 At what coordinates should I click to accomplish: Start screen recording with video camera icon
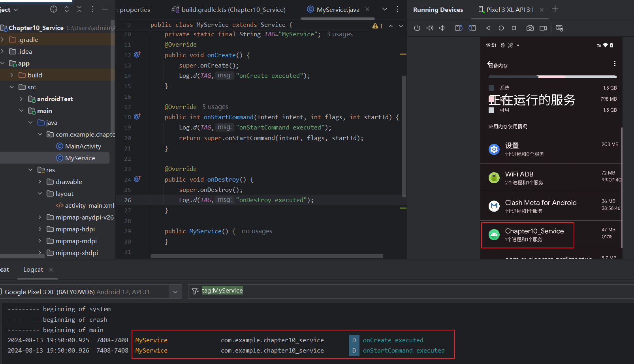point(543,28)
